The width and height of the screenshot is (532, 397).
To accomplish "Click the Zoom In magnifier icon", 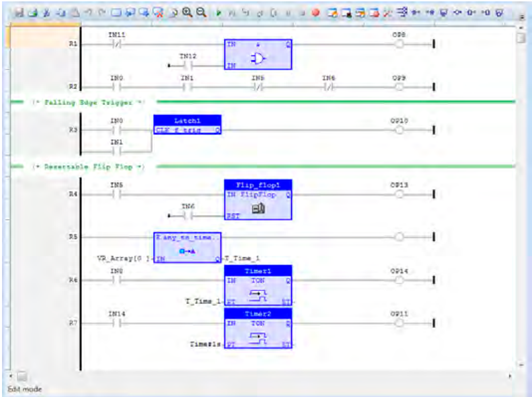I will point(187,13).
